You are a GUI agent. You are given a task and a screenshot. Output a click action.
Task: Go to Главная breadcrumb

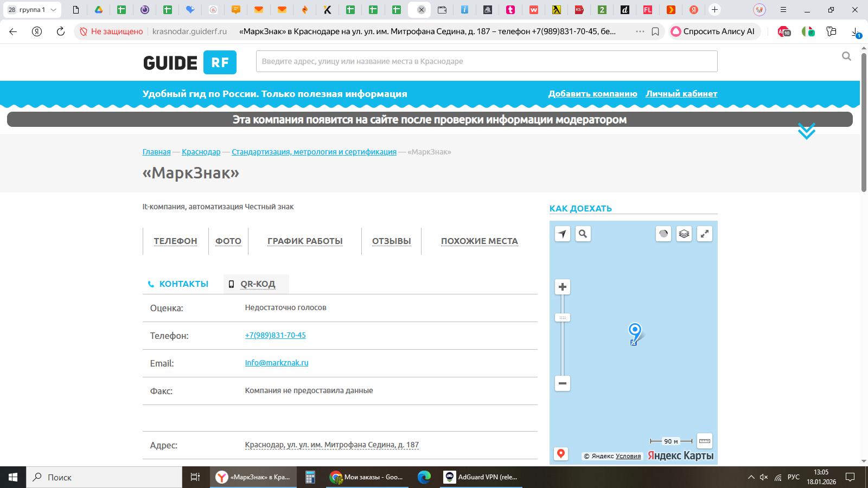pos(156,152)
